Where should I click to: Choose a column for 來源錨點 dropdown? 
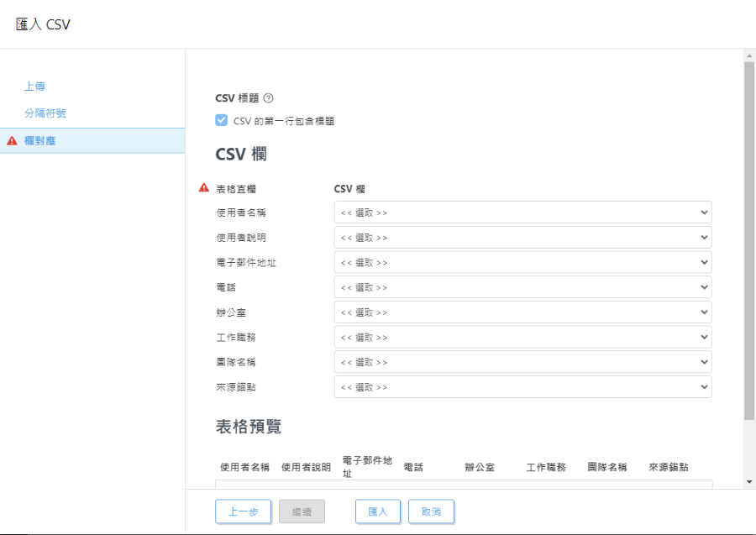tap(522, 387)
